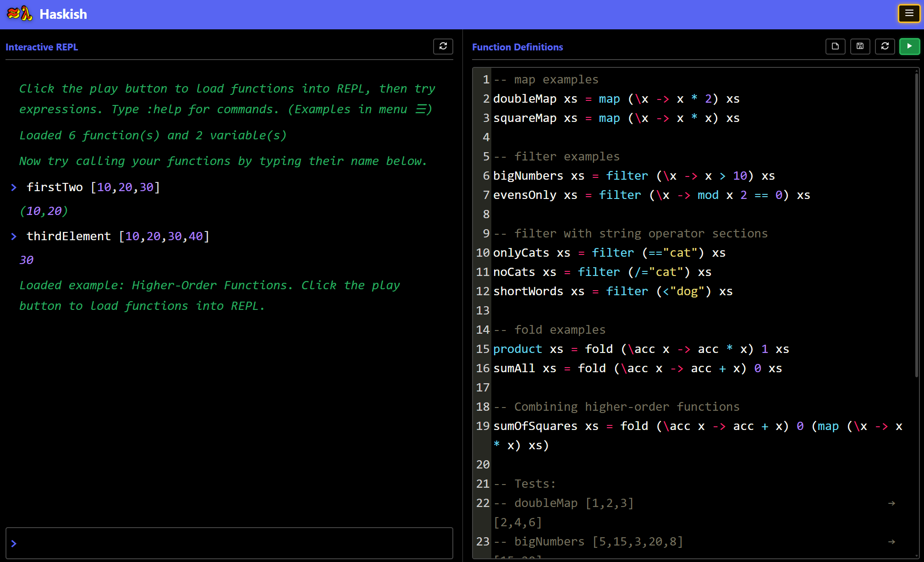Viewport: 924px width, 562px height.
Task: Click line number 20 in gutter
Action: click(483, 464)
